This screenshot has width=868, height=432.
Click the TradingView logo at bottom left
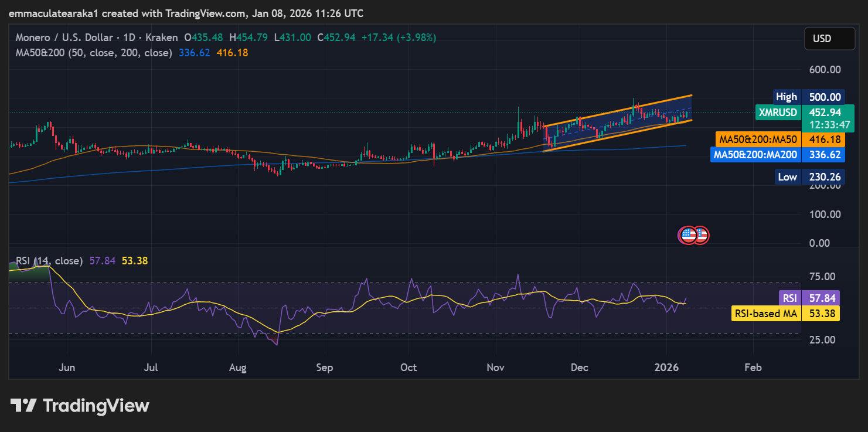(x=80, y=406)
